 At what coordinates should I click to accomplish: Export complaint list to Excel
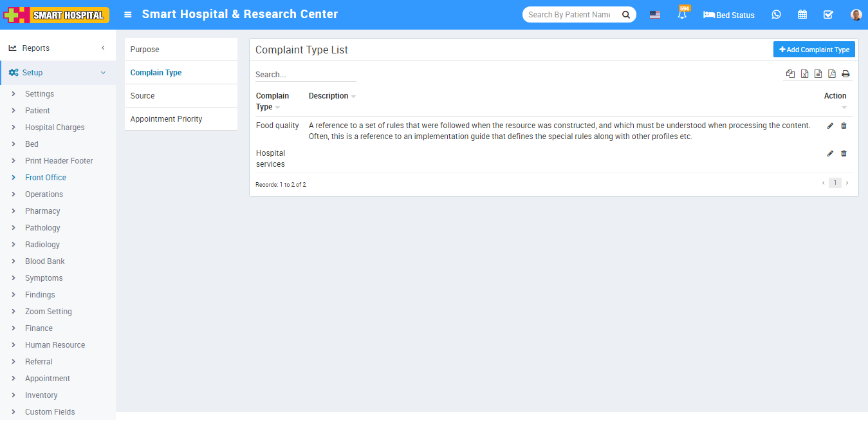[804, 74]
